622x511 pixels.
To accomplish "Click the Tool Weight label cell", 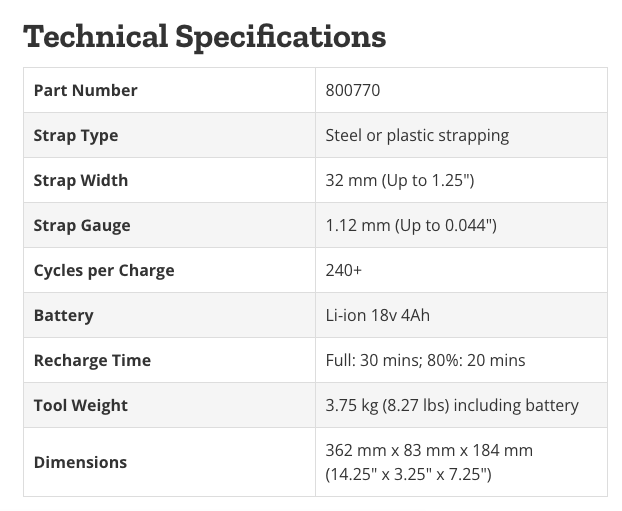I will tap(81, 405).
